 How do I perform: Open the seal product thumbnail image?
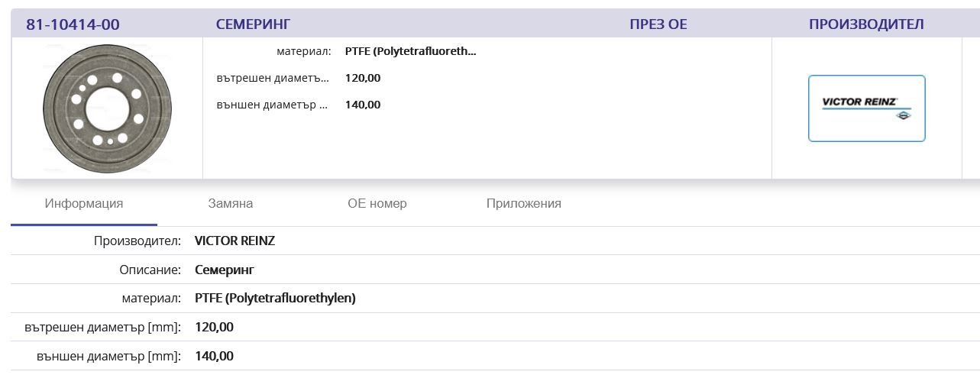[107, 108]
